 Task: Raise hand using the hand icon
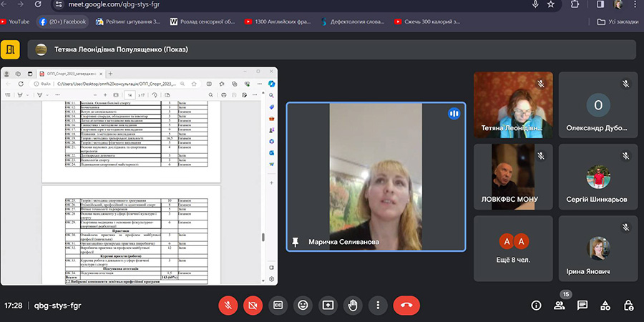[x=353, y=305]
